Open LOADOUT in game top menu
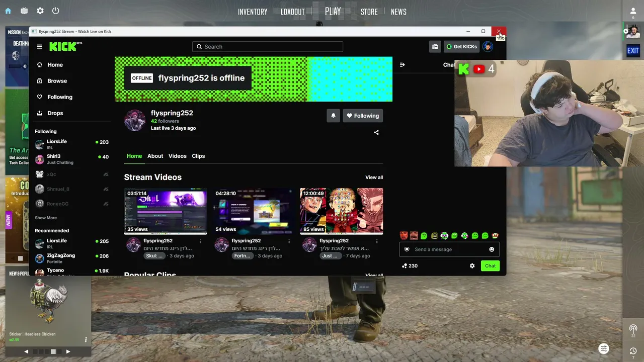 [293, 12]
